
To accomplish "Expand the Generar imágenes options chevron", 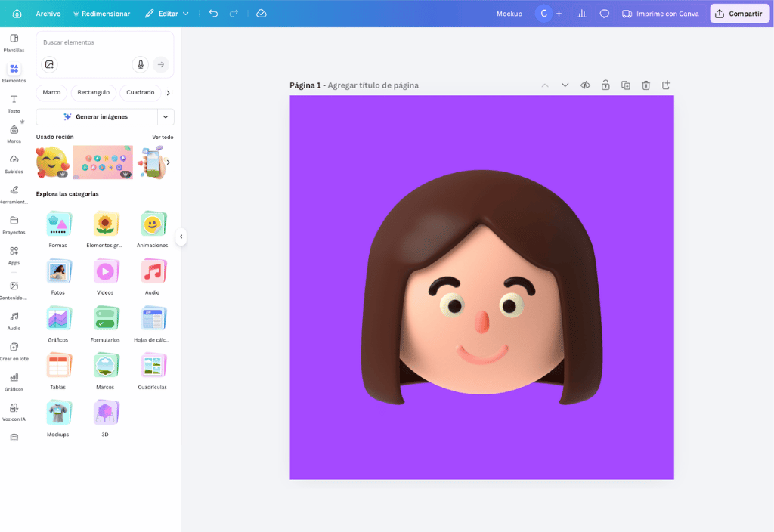I will pos(166,116).
